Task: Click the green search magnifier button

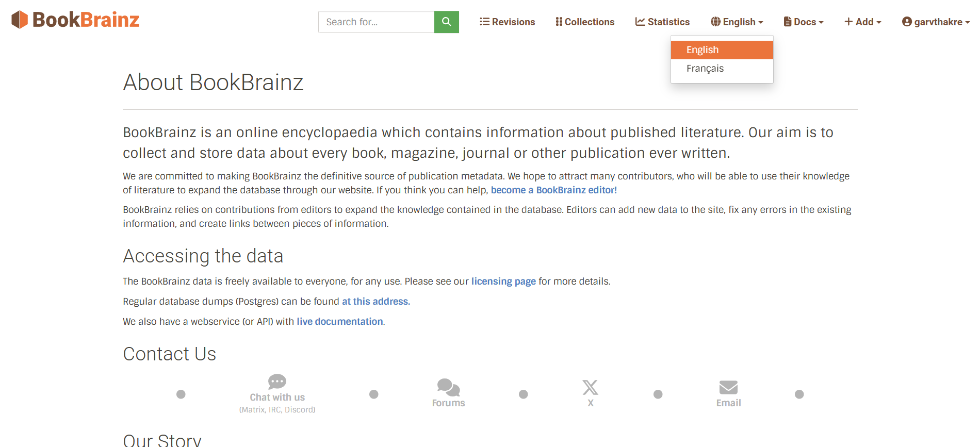Action: tap(446, 22)
